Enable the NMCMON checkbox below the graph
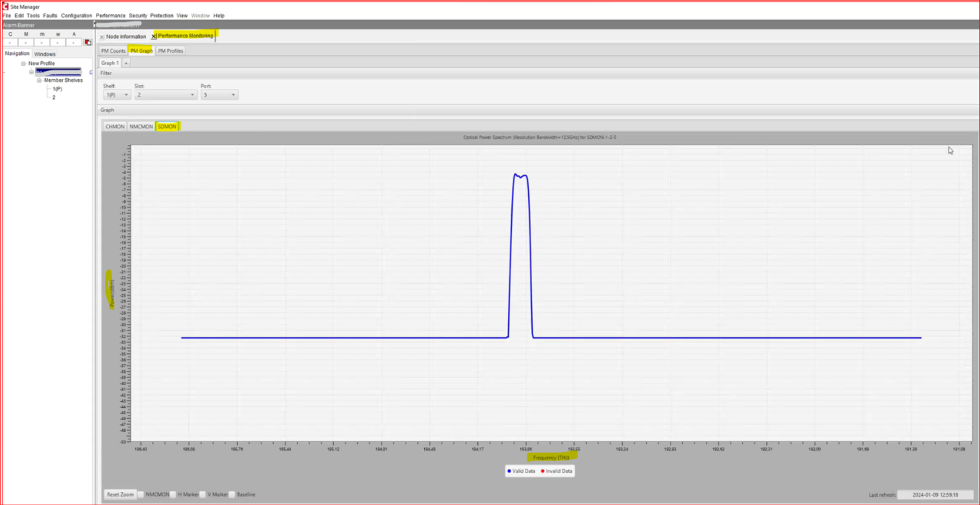The image size is (980, 505). coord(140,494)
